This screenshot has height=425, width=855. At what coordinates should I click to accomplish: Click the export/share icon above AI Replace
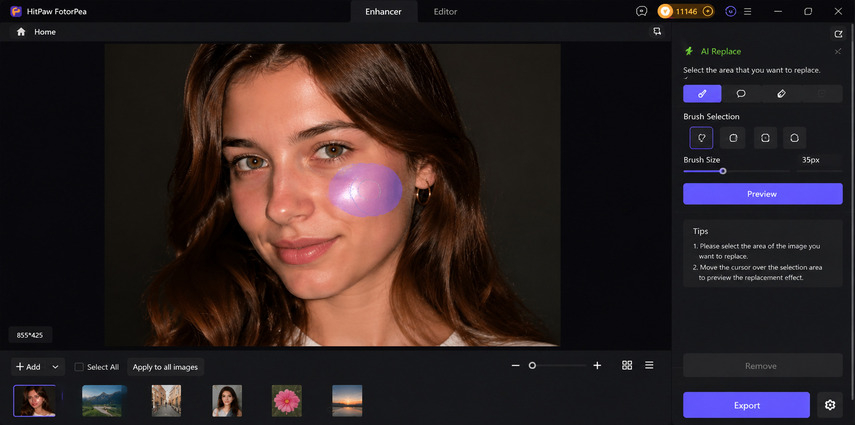(838, 34)
